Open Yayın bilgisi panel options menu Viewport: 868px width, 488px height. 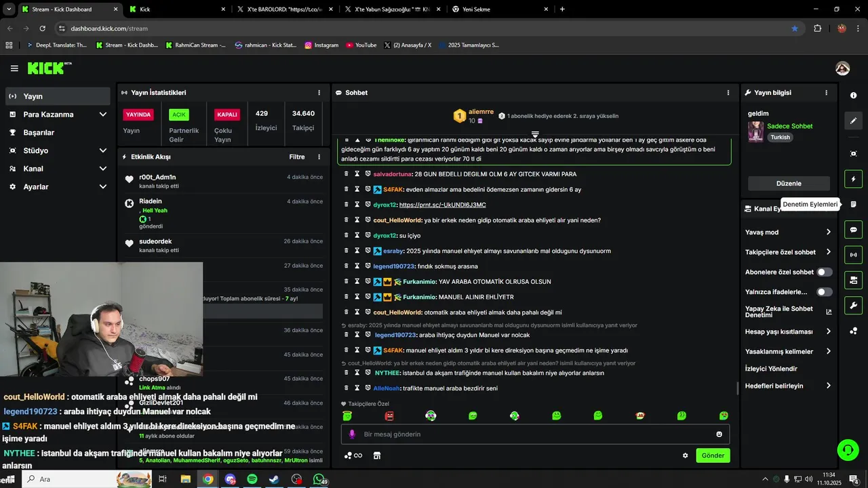click(826, 93)
